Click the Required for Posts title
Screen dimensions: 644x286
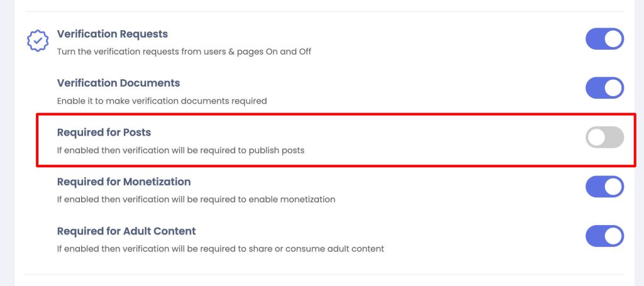[x=104, y=133]
